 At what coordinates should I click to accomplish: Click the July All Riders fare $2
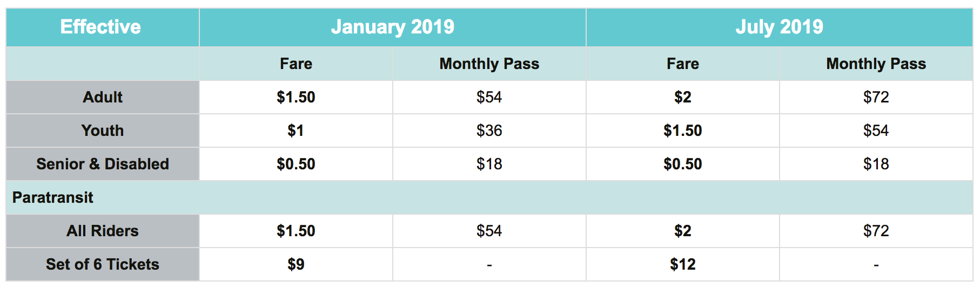coord(682,231)
